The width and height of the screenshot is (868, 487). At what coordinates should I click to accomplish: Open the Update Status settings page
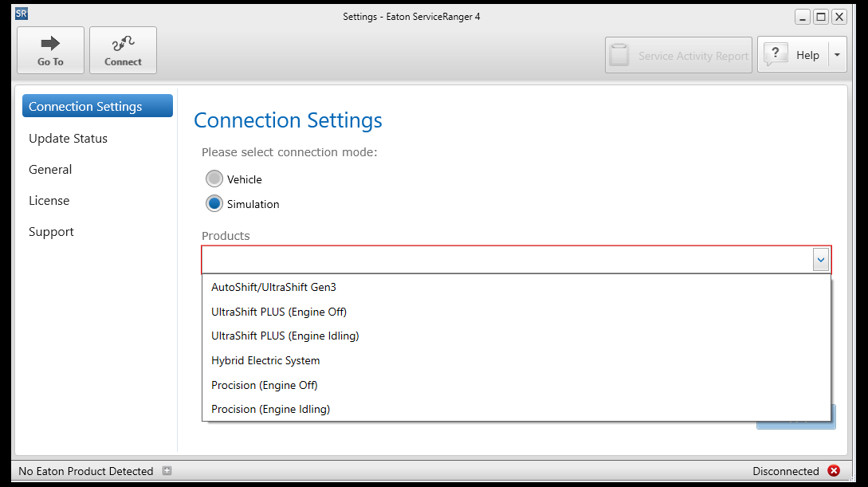coord(68,139)
